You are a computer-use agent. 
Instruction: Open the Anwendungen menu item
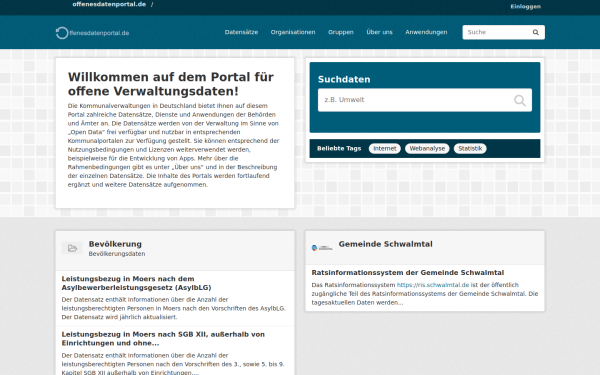coord(426,32)
